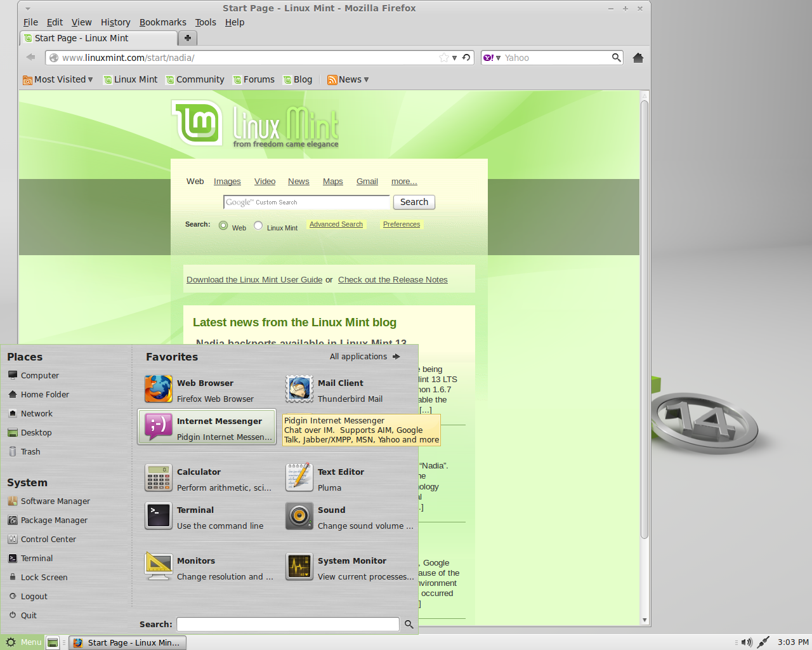
Task: Open new tab with plus button
Action: [188, 38]
